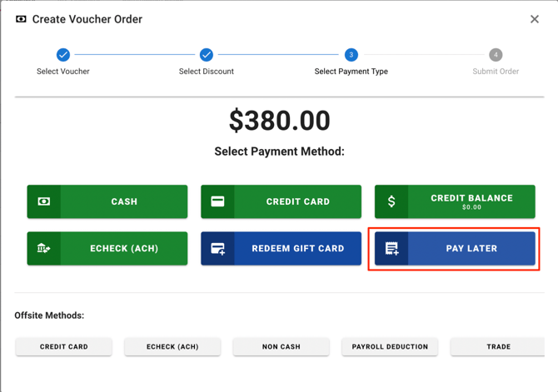558x392 pixels.
Task: Click the receipt icon on Pay Later
Action: (x=391, y=248)
